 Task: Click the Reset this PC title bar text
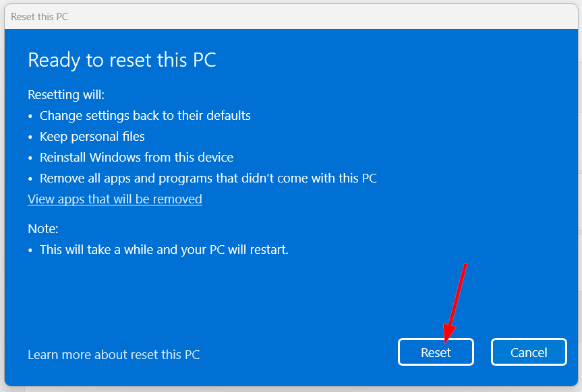click(39, 17)
